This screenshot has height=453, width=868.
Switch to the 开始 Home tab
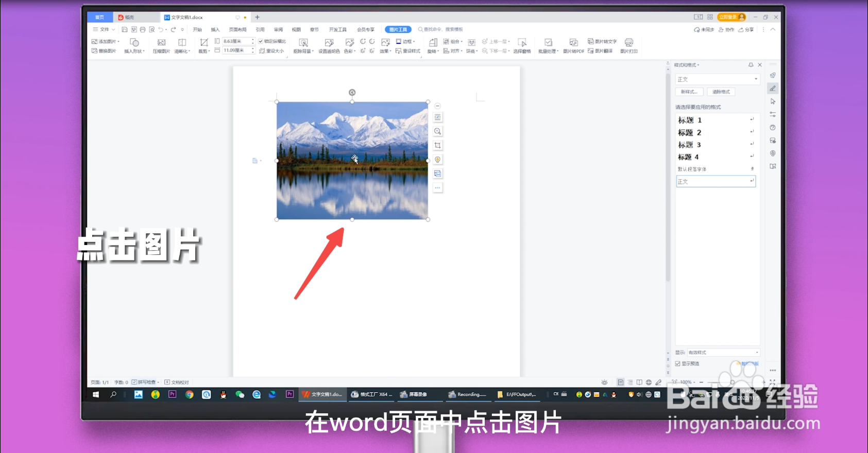coord(197,29)
